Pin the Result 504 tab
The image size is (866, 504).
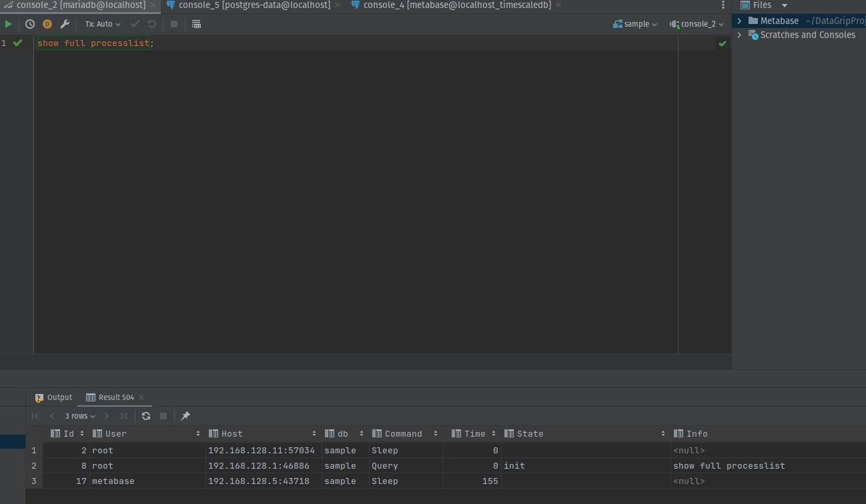tap(185, 415)
